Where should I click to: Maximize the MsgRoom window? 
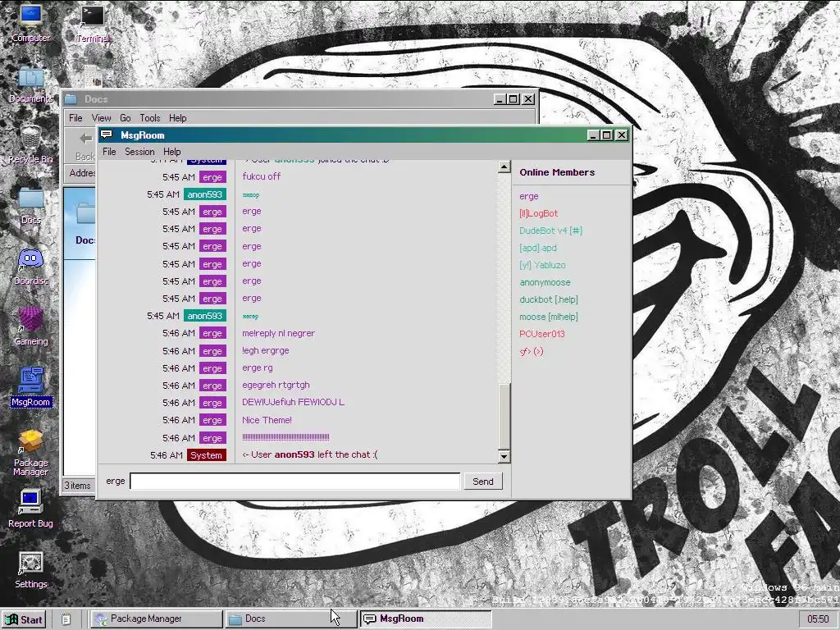606,135
